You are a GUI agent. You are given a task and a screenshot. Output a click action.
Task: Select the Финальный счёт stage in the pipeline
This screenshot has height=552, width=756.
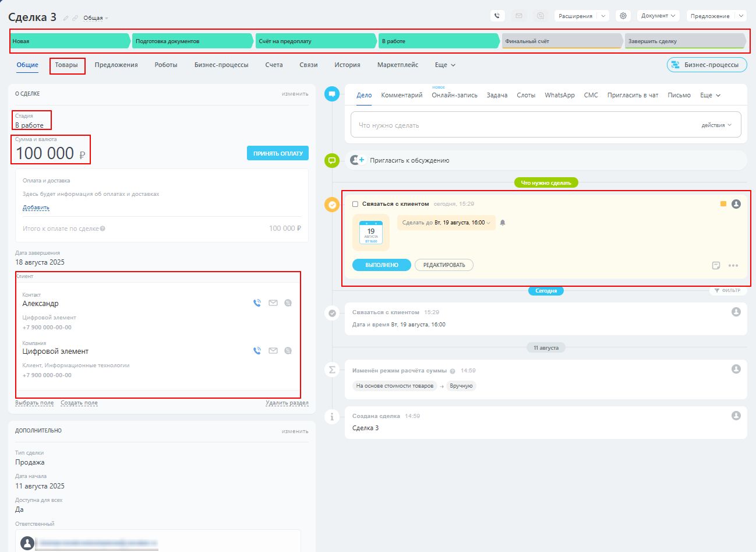pyautogui.click(x=561, y=41)
